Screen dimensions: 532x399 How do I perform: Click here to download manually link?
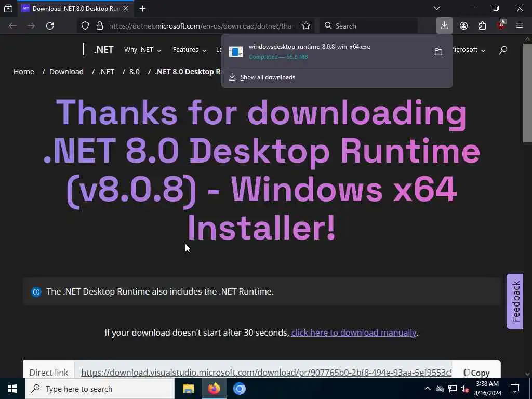(353, 332)
